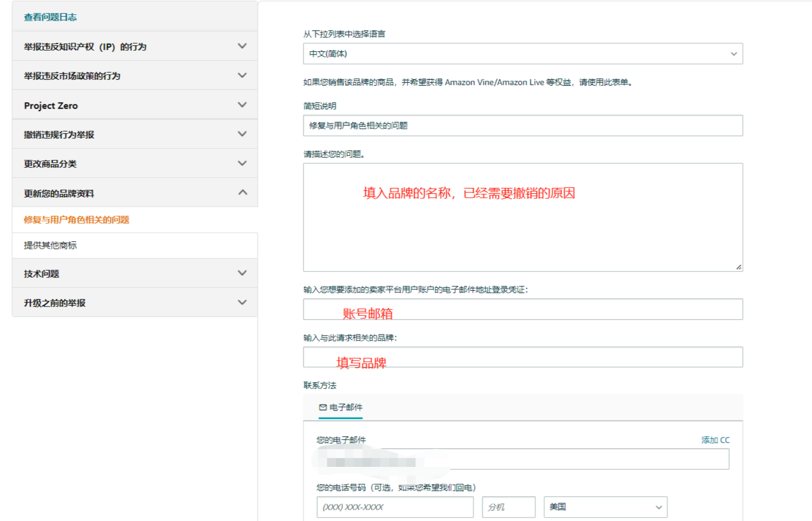Select 提供其他商标 menu item
Viewport: 812px width, 521px height.
(50, 245)
